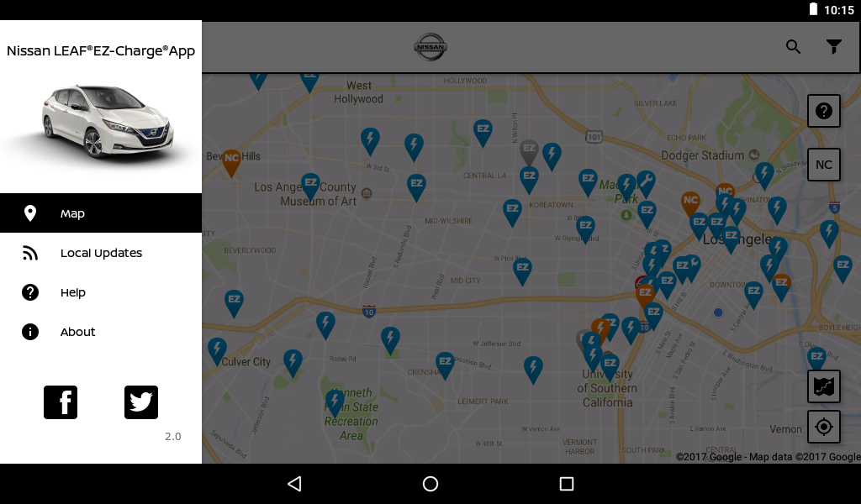Click the version number 2.0 text
Screen dimensions: 861x504
[173, 437]
